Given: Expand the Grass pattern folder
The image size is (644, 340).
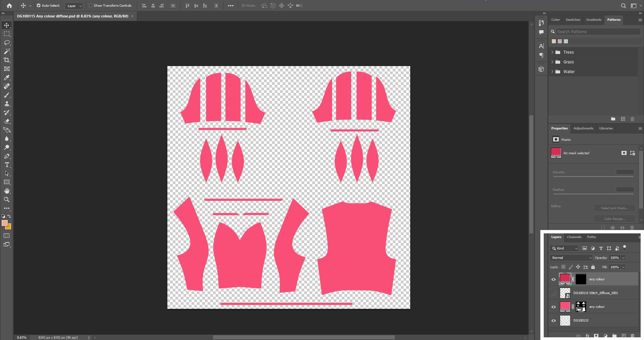Looking at the screenshot, I should click(x=552, y=62).
